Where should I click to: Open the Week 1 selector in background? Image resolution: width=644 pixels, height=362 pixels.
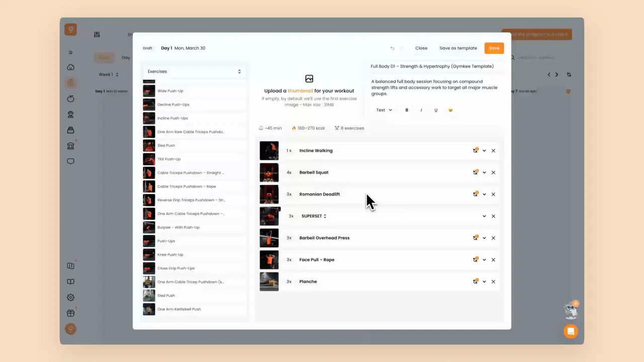108,74
